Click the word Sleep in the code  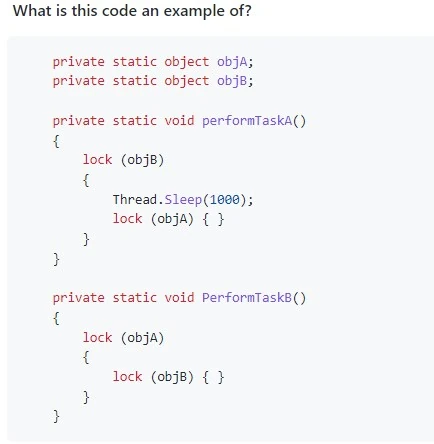coord(183,200)
